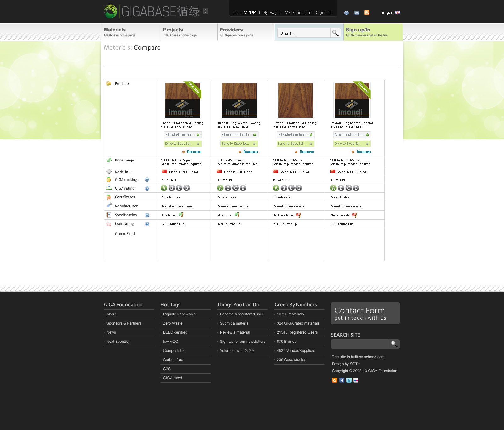This screenshot has height=430, width=504.
Task: Click footer search site magnifier button
Action: [x=394, y=344]
